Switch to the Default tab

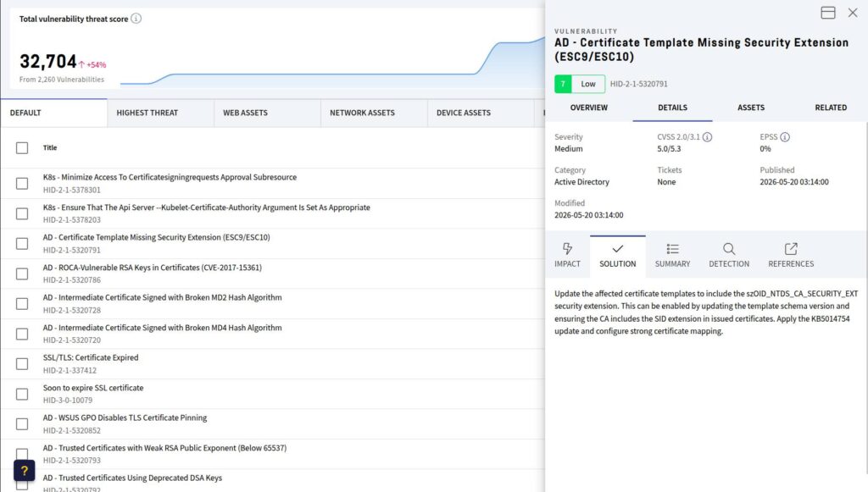(53, 113)
